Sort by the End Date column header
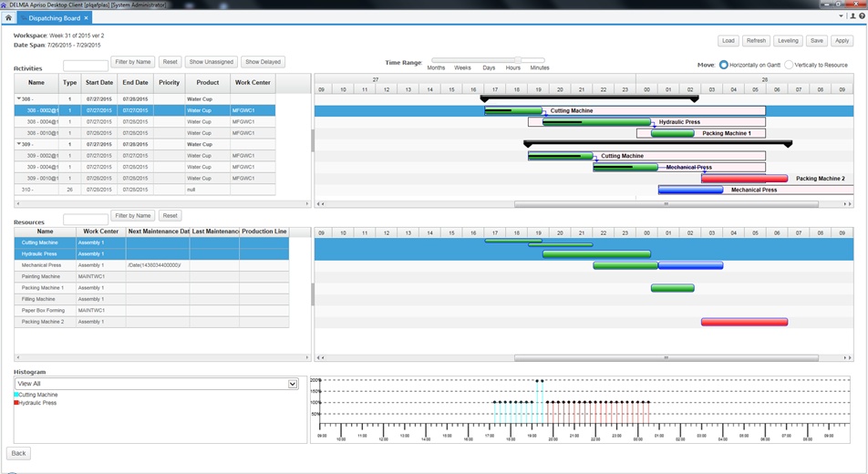The image size is (868, 474). [135, 83]
